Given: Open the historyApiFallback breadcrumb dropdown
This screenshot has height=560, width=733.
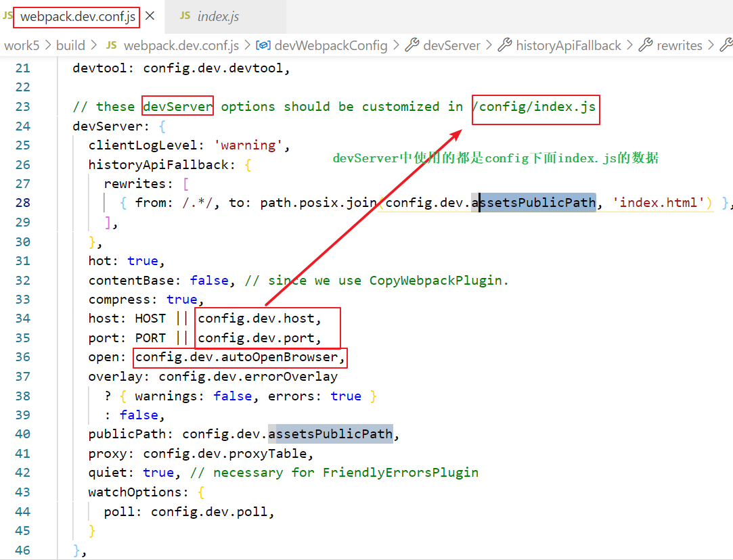Looking at the screenshot, I should (568, 45).
